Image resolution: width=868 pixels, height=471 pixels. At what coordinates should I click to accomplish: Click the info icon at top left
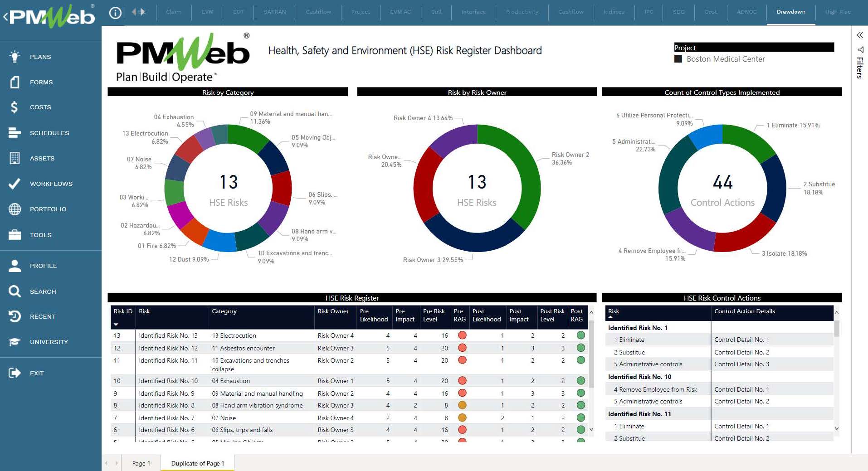115,12
